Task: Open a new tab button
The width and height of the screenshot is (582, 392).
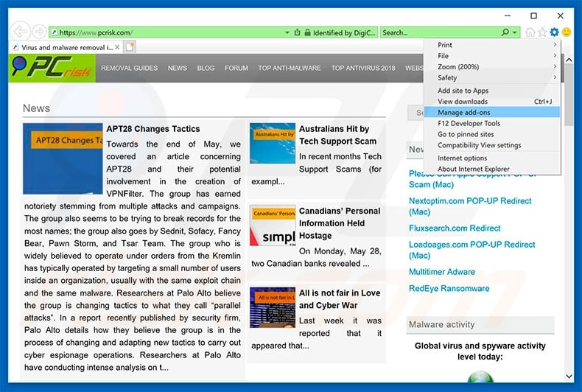Action: [130, 46]
